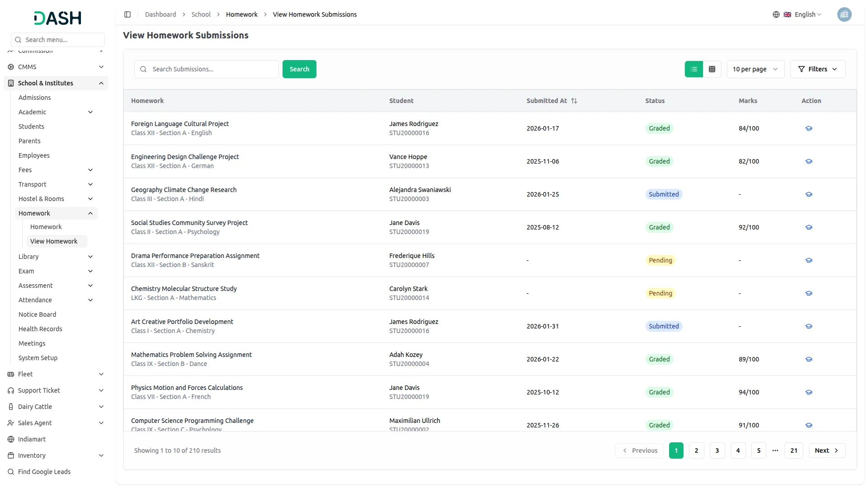Click grade icon for Alejandra Swaniawski submission
The image size is (868, 488).
809,194
